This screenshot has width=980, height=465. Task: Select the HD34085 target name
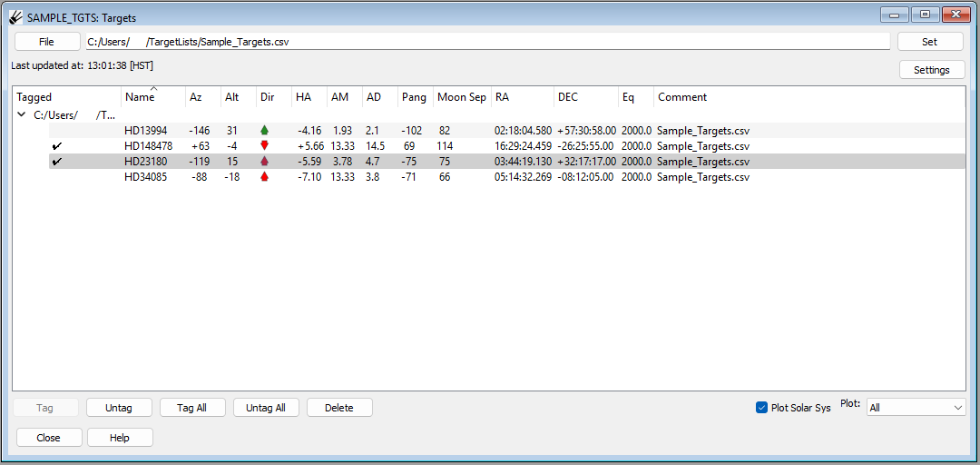pos(145,177)
